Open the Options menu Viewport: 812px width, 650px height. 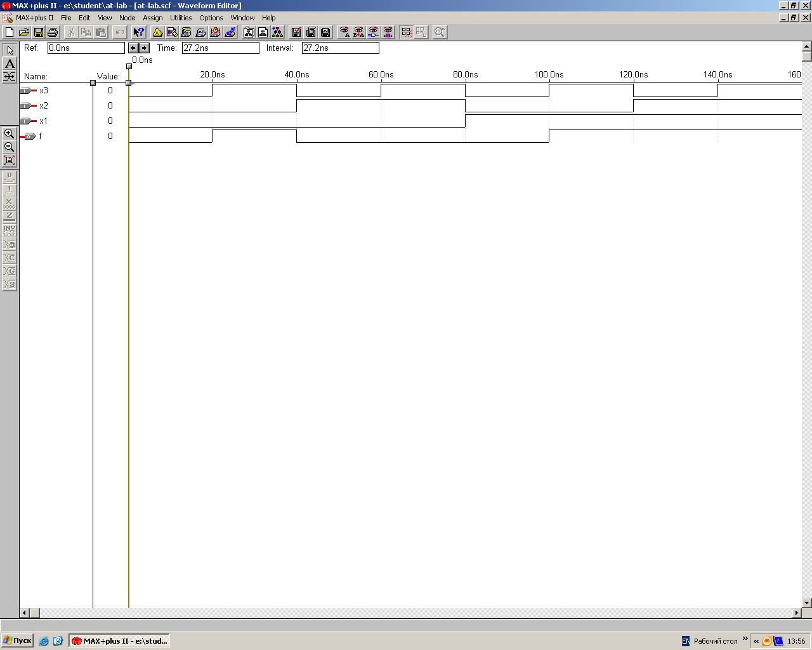pyautogui.click(x=211, y=18)
